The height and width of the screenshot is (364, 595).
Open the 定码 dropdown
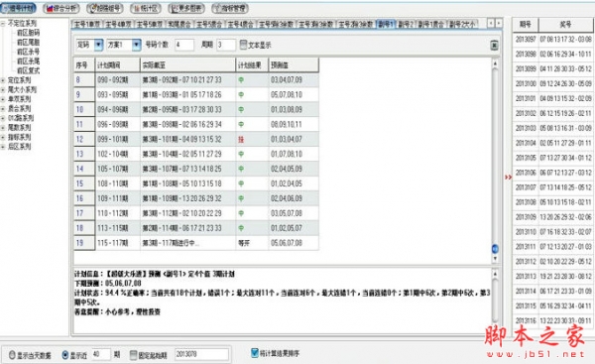pos(98,45)
